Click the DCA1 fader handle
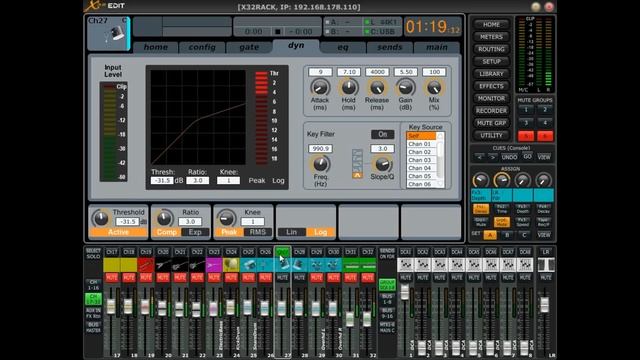 pos(404,292)
